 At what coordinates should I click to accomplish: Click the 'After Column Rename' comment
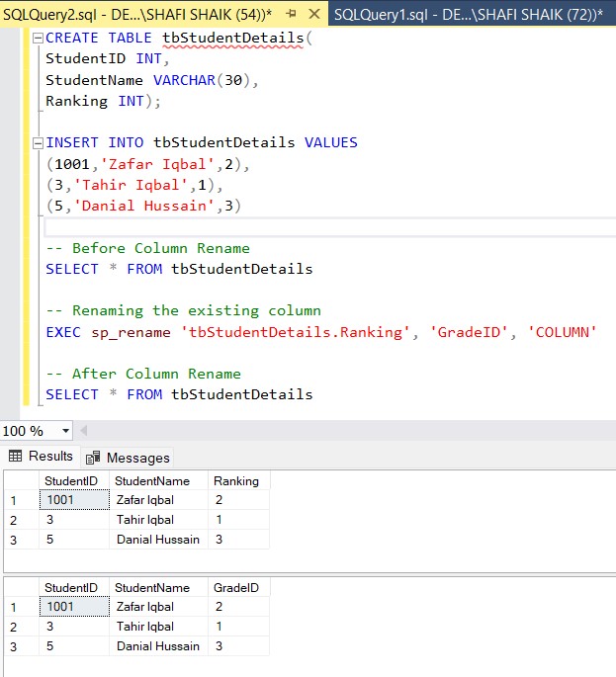[x=143, y=374]
